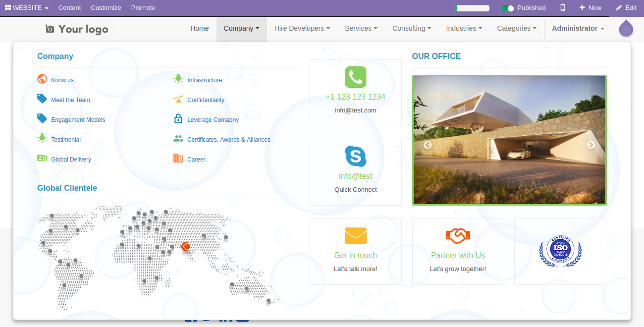The image size is (644, 327).
Task: Expand the Industries menu
Action: click(464, 28)
